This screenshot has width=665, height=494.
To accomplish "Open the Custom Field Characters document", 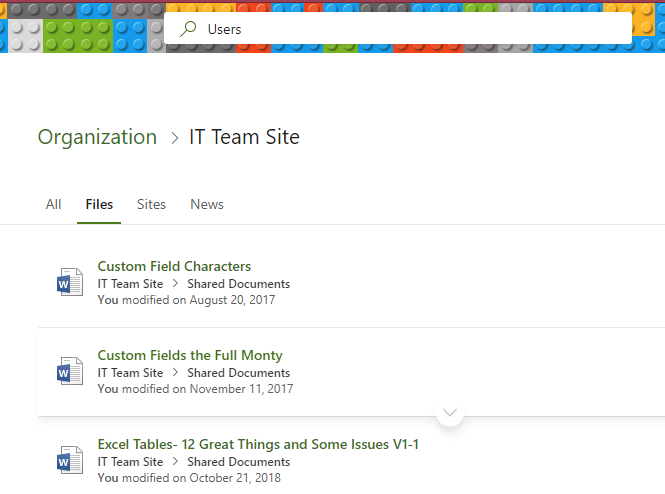I will 174,266.
